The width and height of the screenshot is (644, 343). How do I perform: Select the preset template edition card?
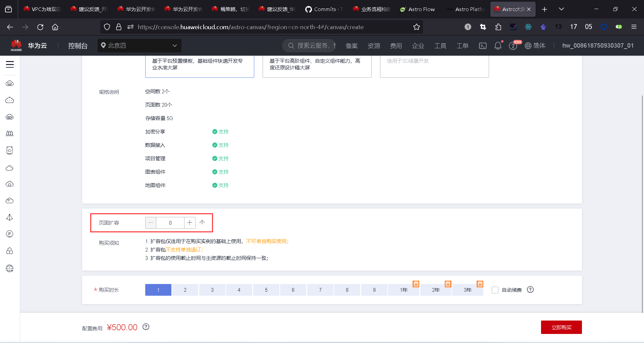(200, 66)
